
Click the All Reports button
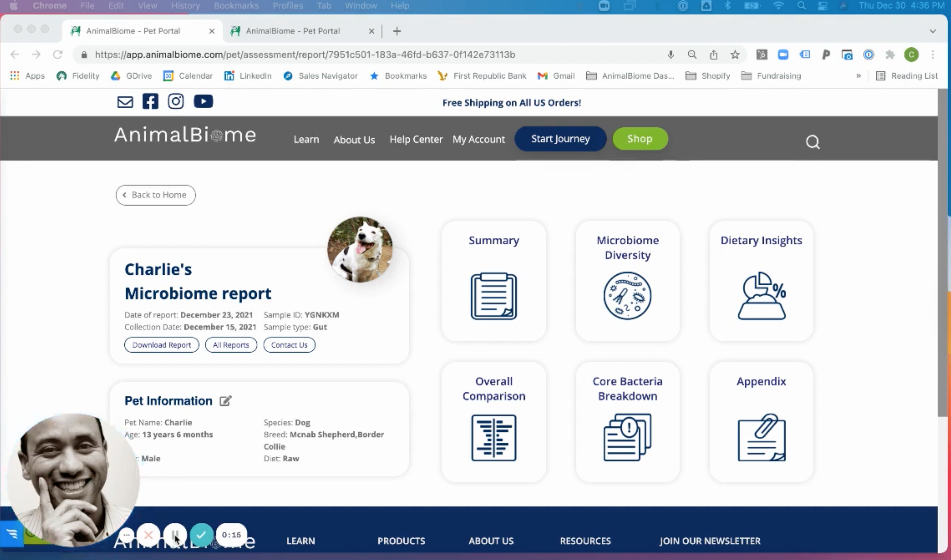click(231, 345)
